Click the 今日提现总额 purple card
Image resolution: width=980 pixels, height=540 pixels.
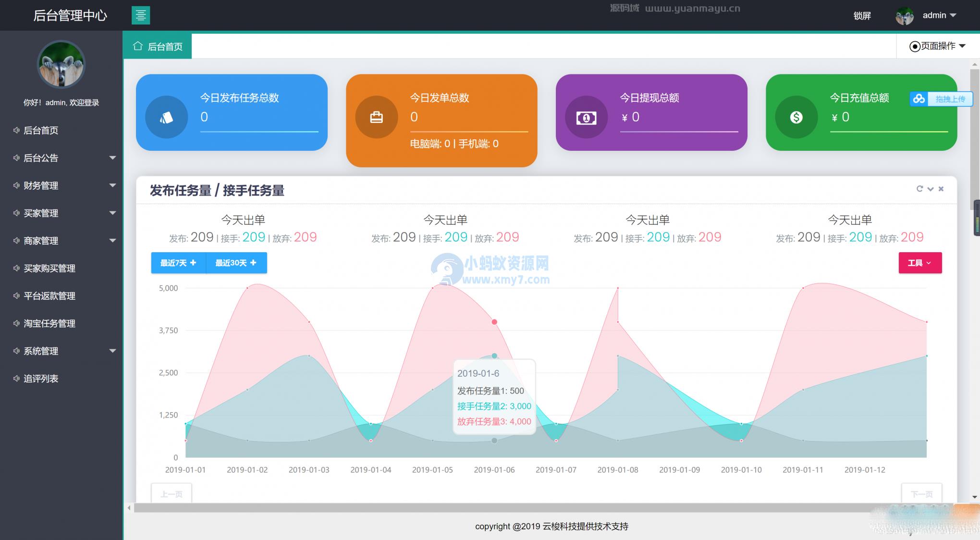coord(651,112)
